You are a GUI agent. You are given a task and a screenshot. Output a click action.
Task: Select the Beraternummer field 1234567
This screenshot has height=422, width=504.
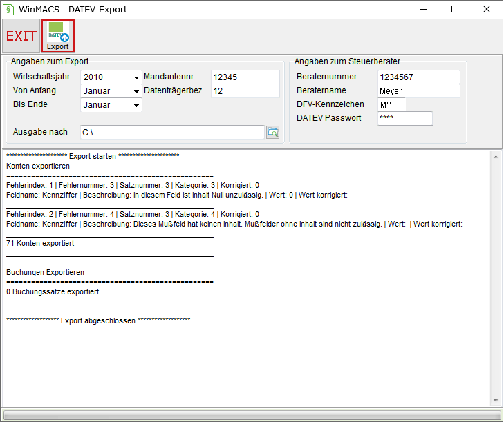point(419,77)
